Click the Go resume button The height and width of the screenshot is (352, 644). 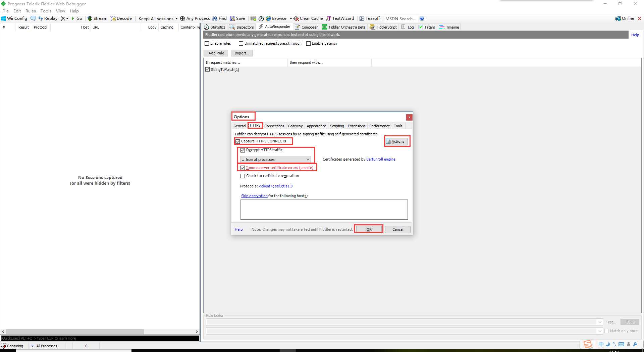77,18
